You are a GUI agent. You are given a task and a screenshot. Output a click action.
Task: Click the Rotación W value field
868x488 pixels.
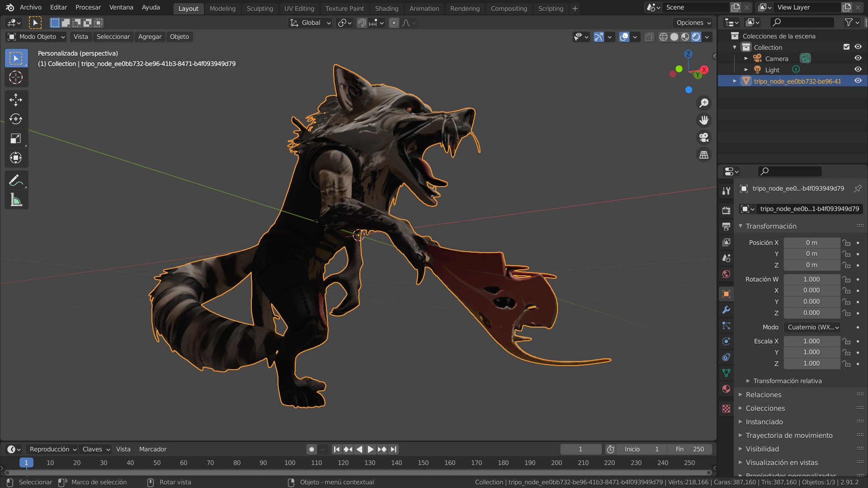pos(811,279)
